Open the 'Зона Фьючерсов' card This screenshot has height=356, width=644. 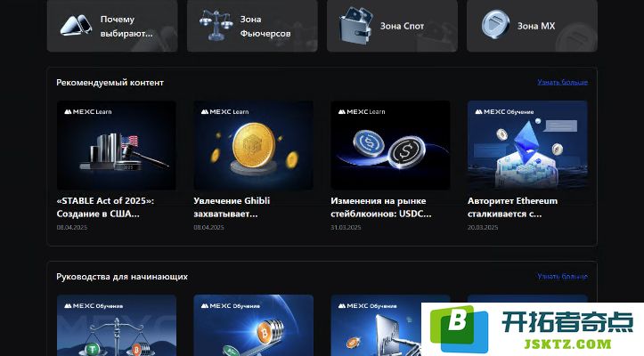[252, 26]
